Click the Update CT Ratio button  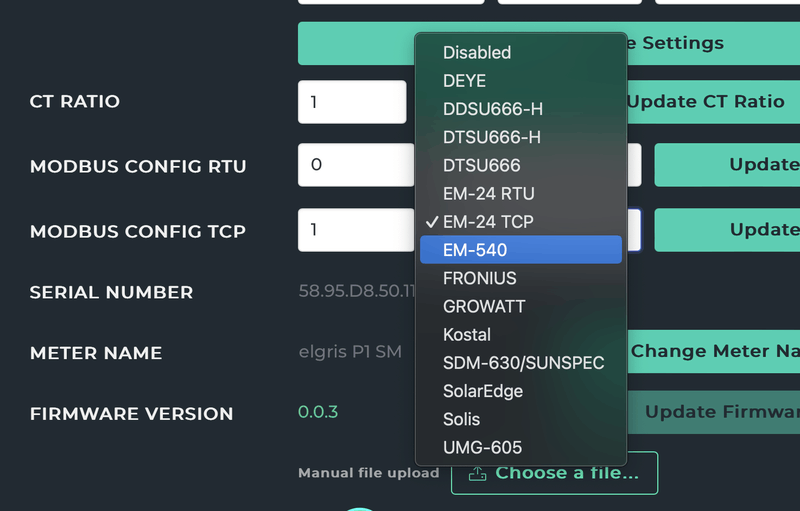[x=705, y=101]
